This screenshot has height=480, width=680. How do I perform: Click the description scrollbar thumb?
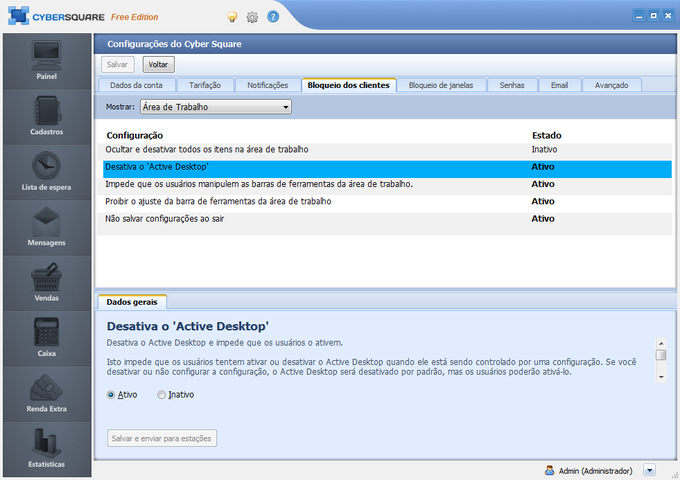click(x=661, y=355)
